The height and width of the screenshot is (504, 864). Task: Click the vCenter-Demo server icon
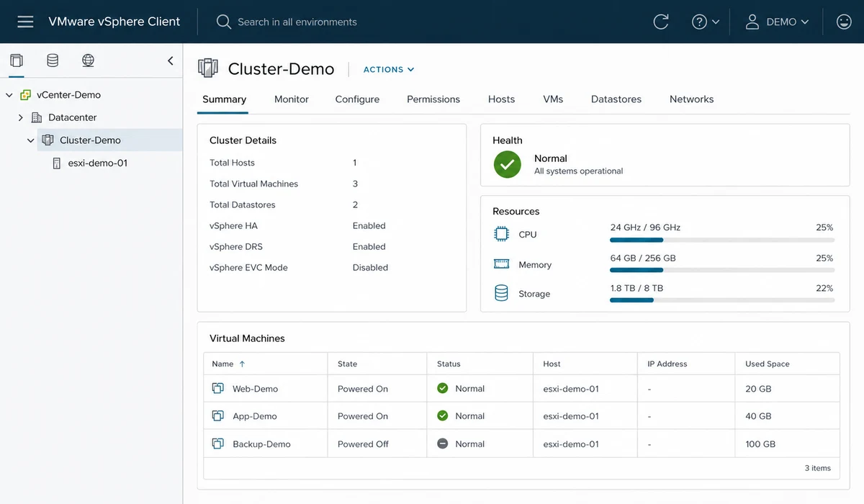pyautogui.click(x=25, y=95)
